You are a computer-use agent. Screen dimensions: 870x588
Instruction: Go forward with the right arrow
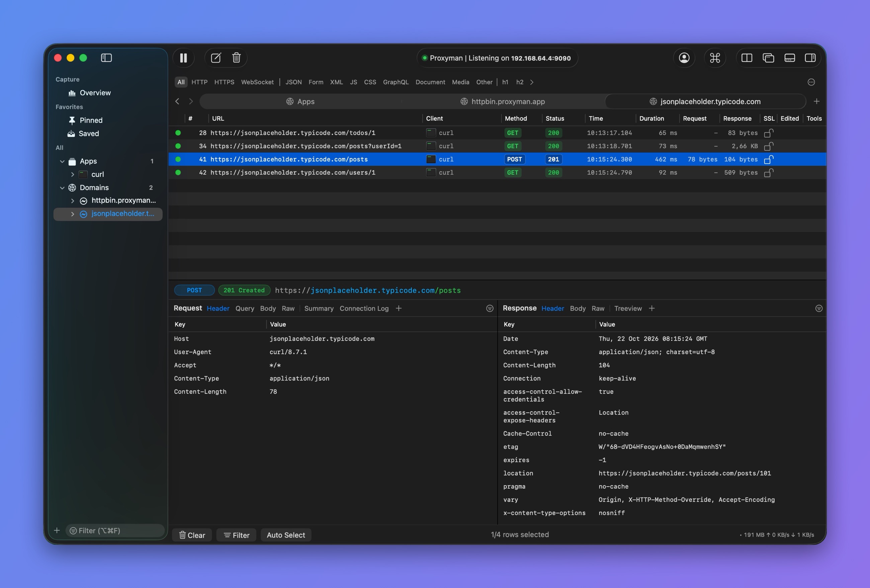pyautogui.click(x=191, y=101)
